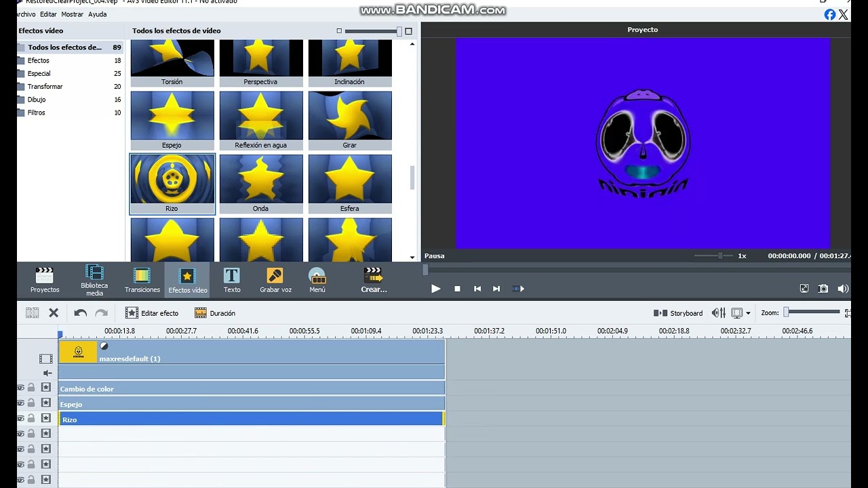Select the Reflexión en agua effect thumbnail
Screen dimensions: 868x488
click(x=261, y=121)
